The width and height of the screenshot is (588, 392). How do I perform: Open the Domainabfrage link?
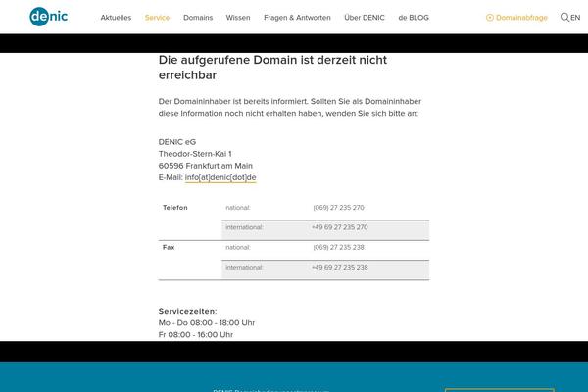tap(516, 18)
